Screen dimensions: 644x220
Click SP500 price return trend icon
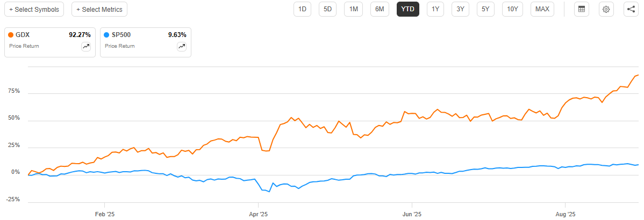click(182, 47)
